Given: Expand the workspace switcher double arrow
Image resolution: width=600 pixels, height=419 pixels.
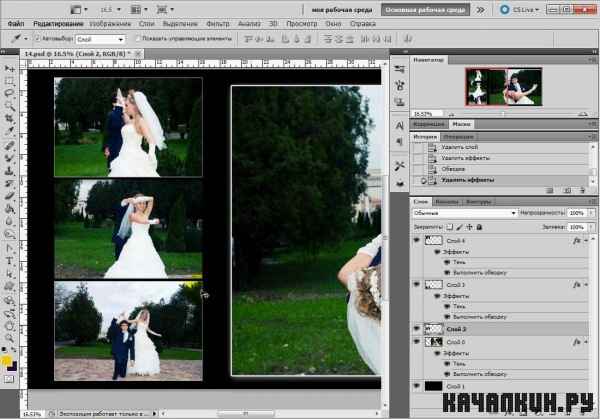Looking at the screenshot, I should pos(481,10).
